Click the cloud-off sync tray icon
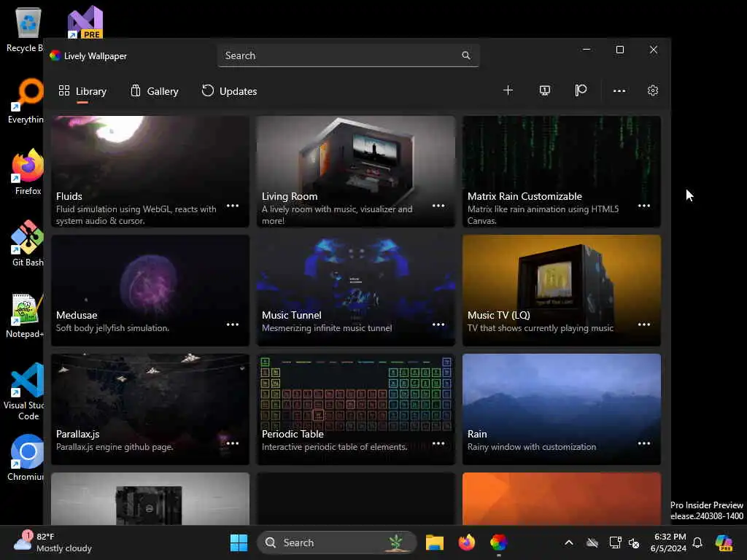747x560 pixels. 592,542
